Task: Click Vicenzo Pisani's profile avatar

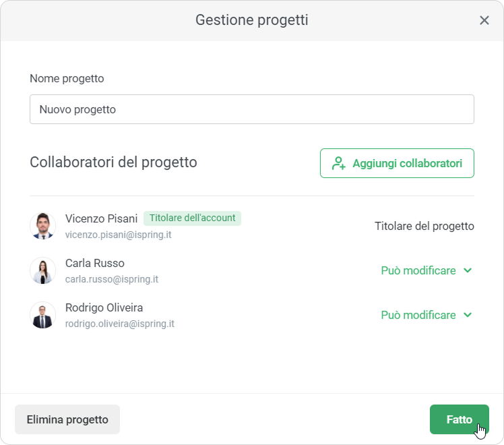Action: 43,226
